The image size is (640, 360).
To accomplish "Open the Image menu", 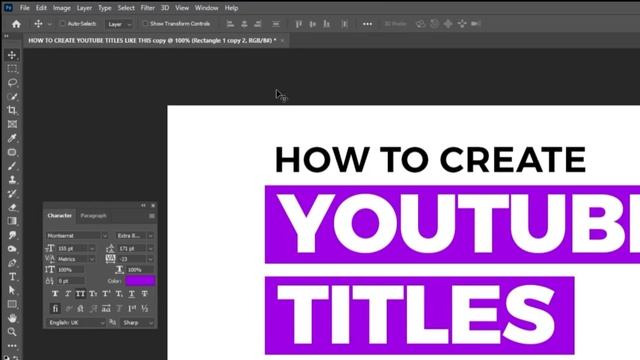I will pyautogui.click(x=62, y=8).
